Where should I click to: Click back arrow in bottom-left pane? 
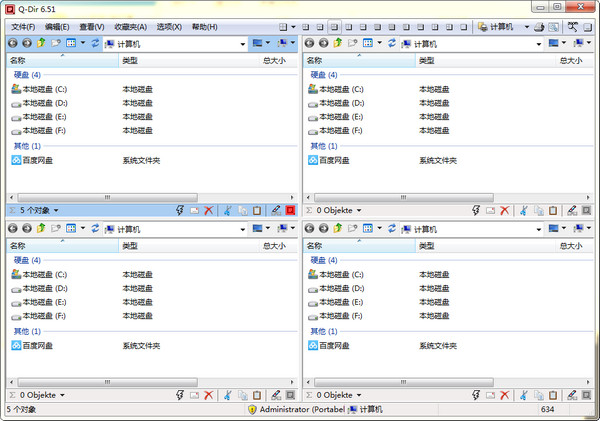click(x=13, y=228)
